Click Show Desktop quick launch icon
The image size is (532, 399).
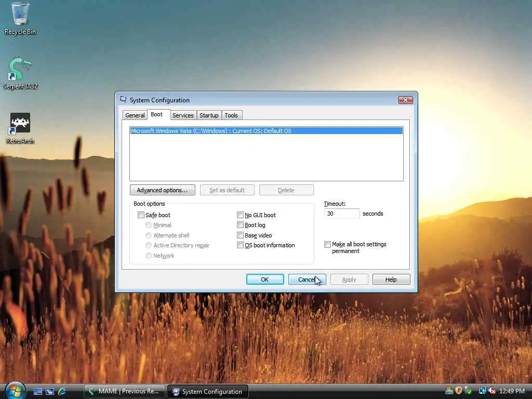pos(38,391)
